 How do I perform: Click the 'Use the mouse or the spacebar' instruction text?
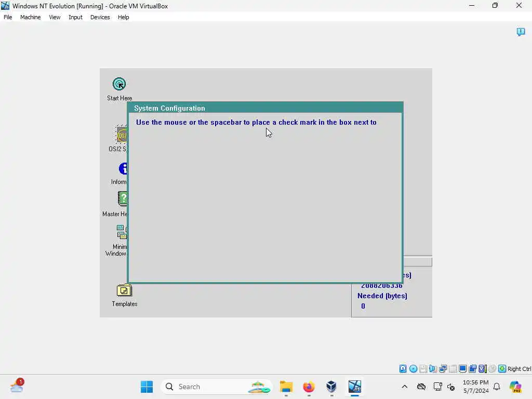(x=256, y=123)
